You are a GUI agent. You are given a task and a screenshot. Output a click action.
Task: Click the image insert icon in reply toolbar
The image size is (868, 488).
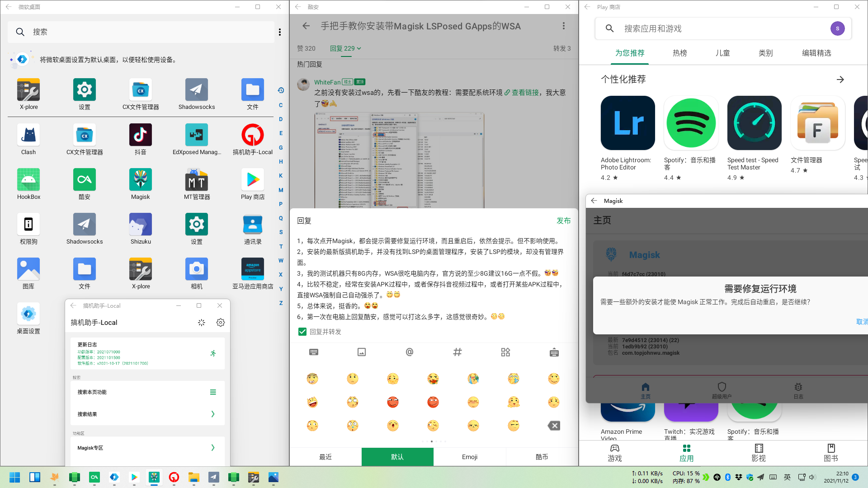[x=362, y=352]
